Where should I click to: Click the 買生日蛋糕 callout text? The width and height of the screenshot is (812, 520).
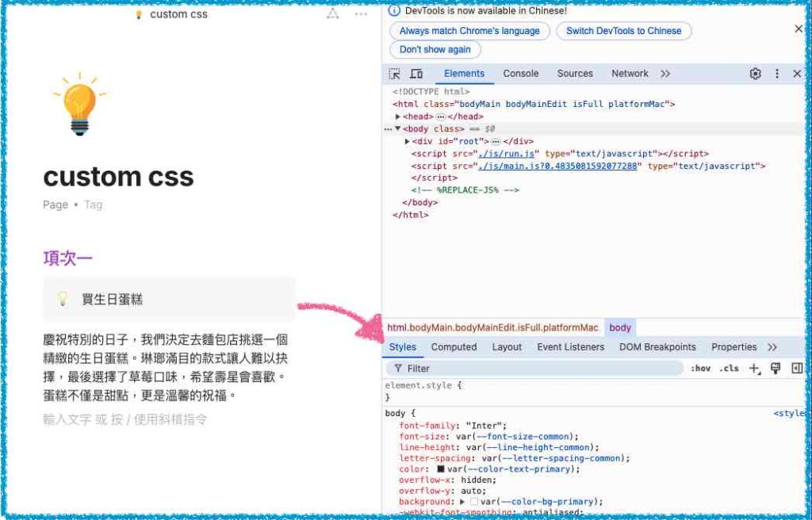pyautogui.click(x=112, y=300)
